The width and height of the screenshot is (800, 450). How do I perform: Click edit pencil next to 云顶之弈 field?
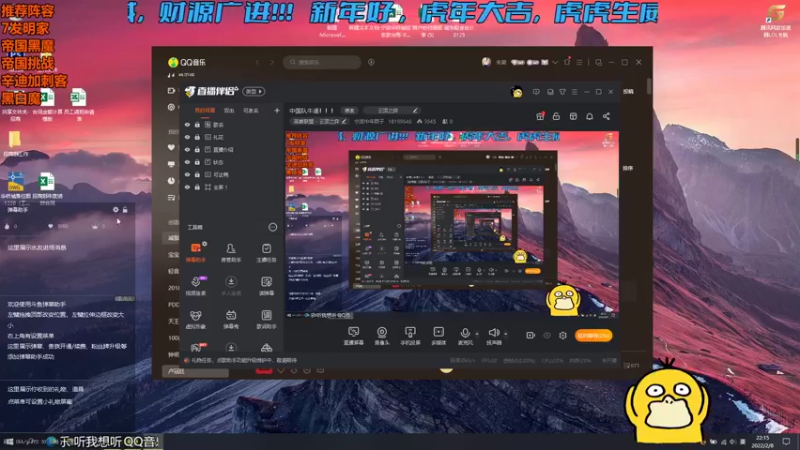click(415, 111)
